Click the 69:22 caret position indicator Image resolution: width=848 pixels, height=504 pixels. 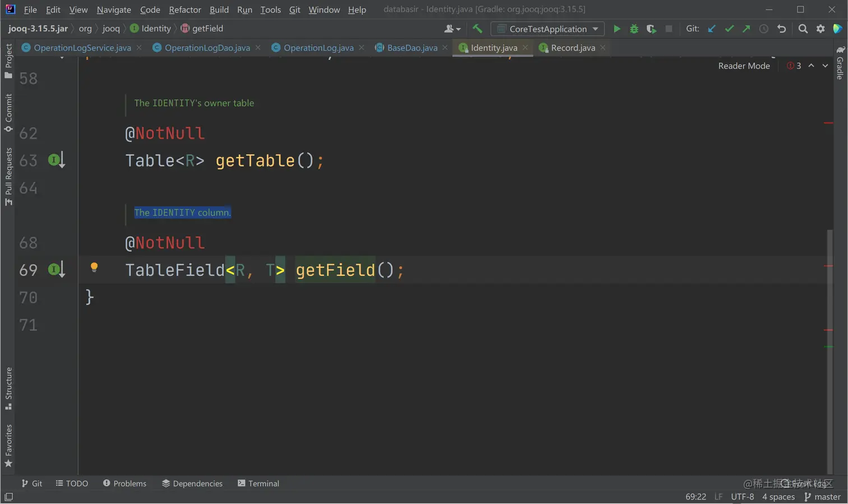click(695, 497)
